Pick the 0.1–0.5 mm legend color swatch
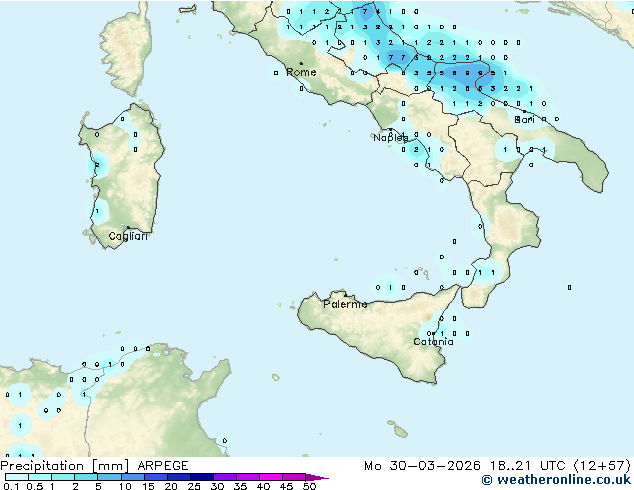 [x=17, y=477]
